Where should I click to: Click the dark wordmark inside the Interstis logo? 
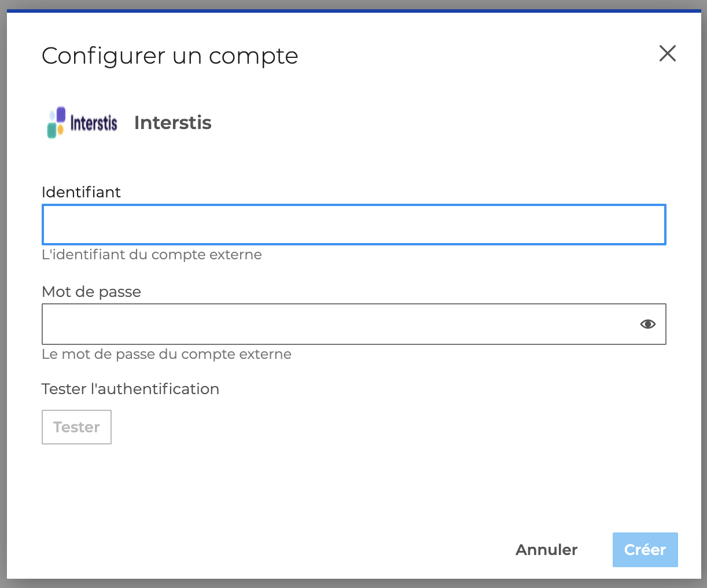[x=94, y=123]
